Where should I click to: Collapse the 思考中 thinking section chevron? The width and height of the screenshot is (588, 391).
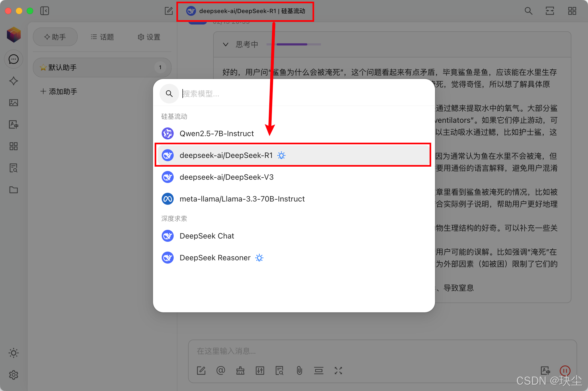coord(225,44)
